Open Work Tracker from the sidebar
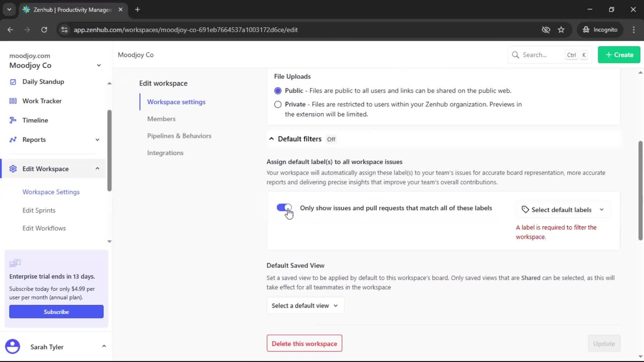The image size is (644, 362). tap(12, 101)
